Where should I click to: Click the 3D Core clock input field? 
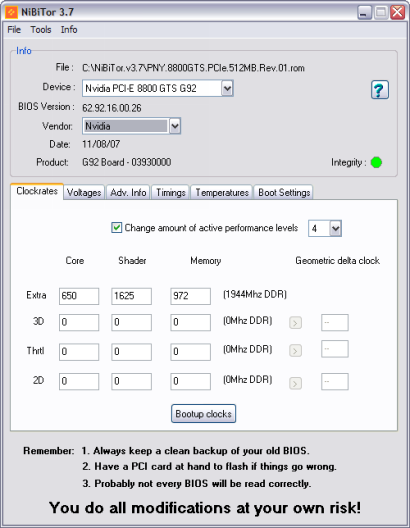(79, 323)
